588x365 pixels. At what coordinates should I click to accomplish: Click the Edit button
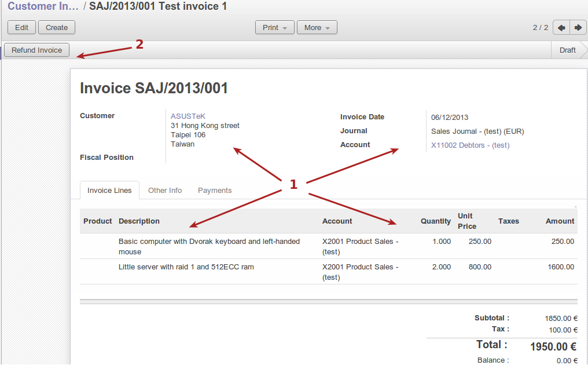point(21,27)
